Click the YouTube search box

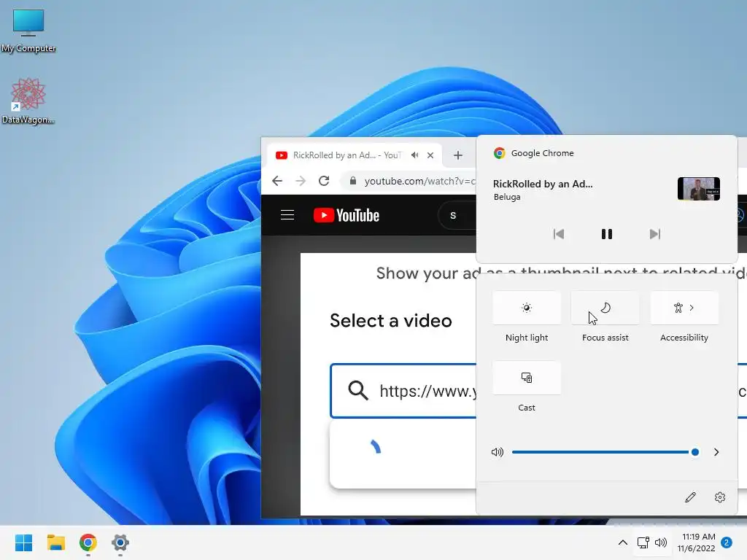(457, 215)
